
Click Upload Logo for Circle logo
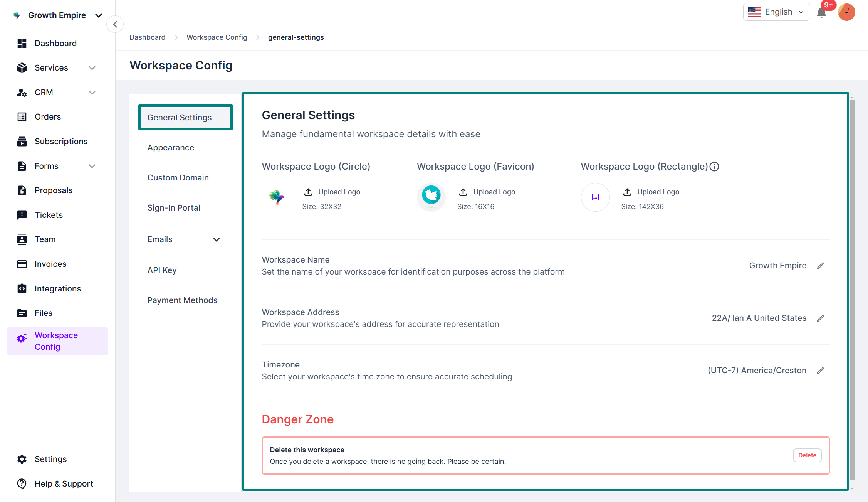tap(333, 192)
